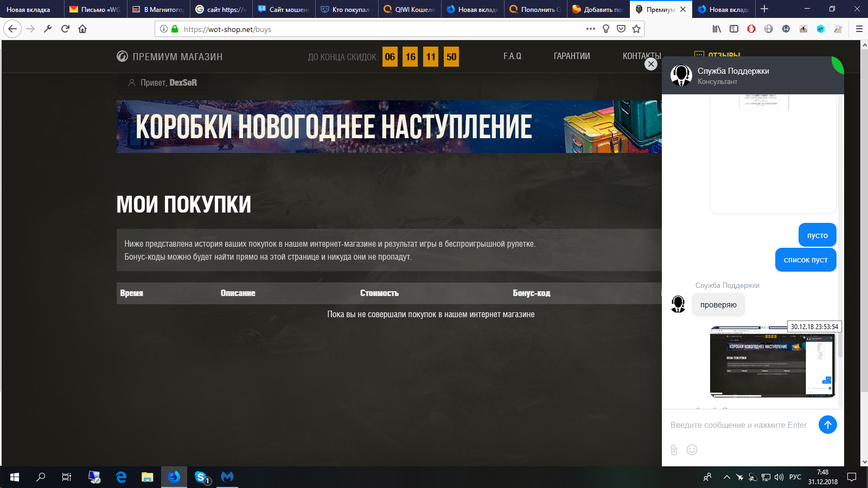Click the lightbulb icon in address bar
The height and width of the screenshot is (488, 868).
[606, 29]
